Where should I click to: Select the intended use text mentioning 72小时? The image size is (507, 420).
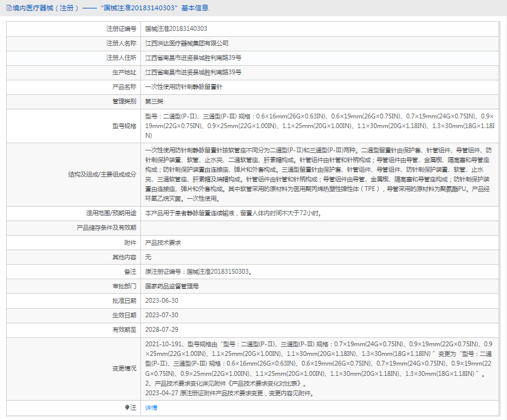tap(234, 213)
